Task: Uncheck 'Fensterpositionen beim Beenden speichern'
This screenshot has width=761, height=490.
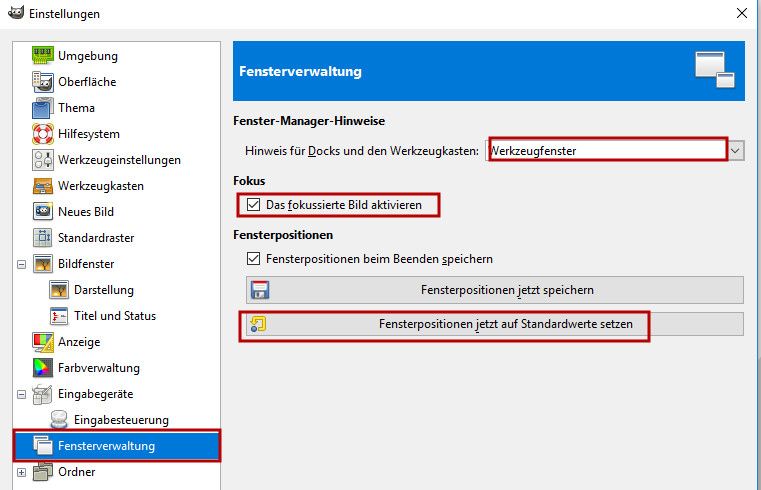Action: (x=253, y=258)
